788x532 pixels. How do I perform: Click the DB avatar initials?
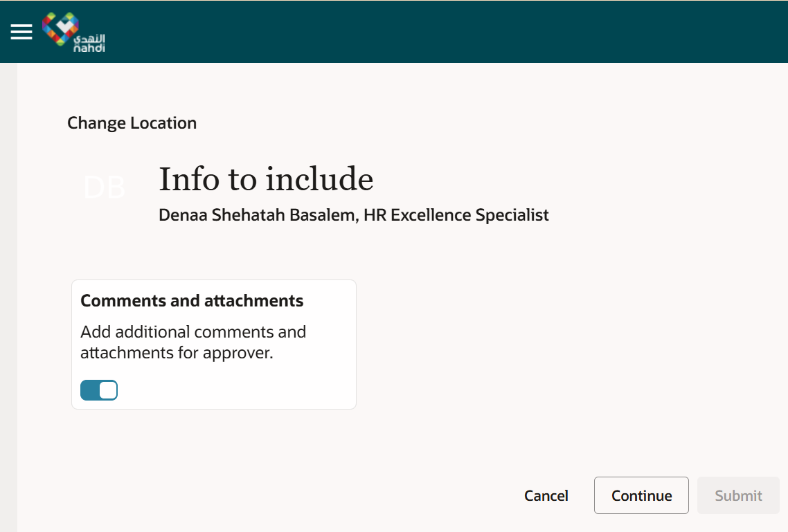(x=104, y=187)
